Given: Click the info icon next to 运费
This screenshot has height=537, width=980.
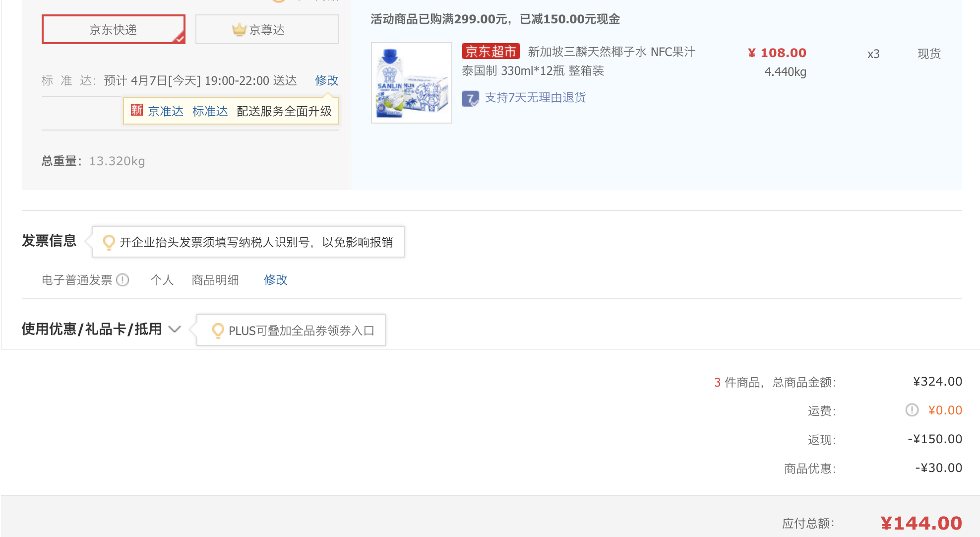Looking at the screenshot, I should click(912, 410).
